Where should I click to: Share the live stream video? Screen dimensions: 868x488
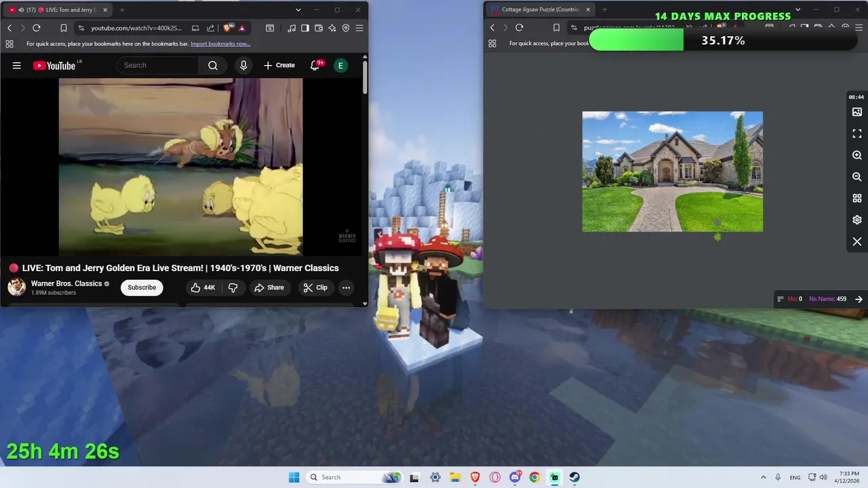click(269, 287)
